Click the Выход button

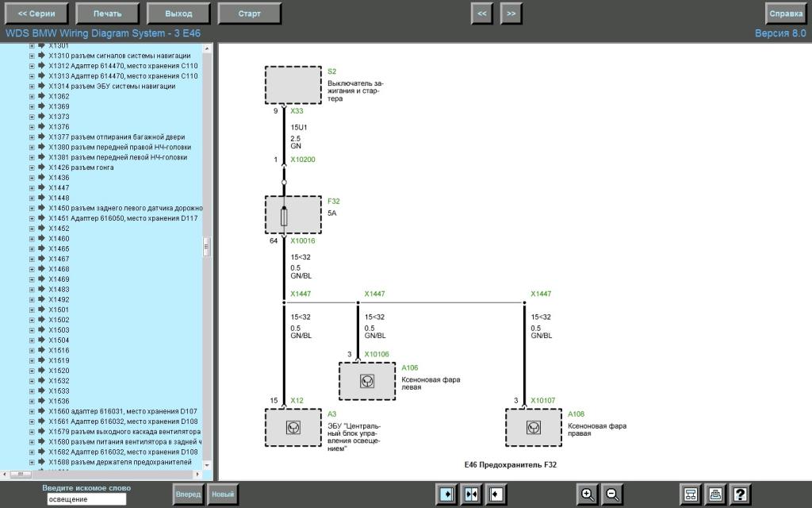(x=178, y=13)
